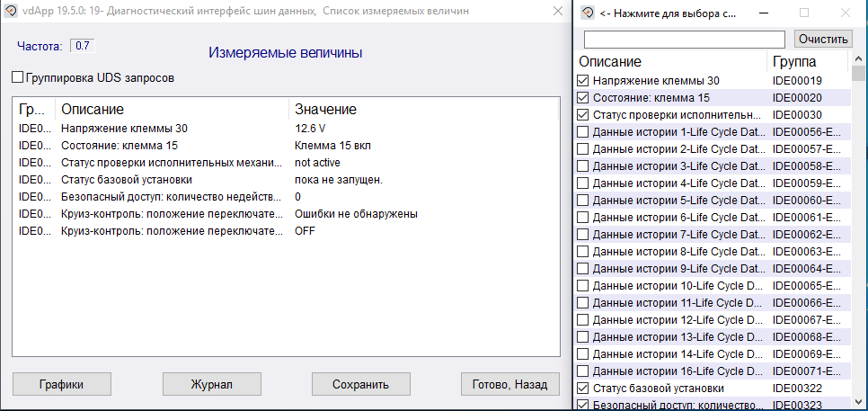This screenshot has height=411, width=868.
Task: Open the Графики button
Action: (x=62, y=384)
